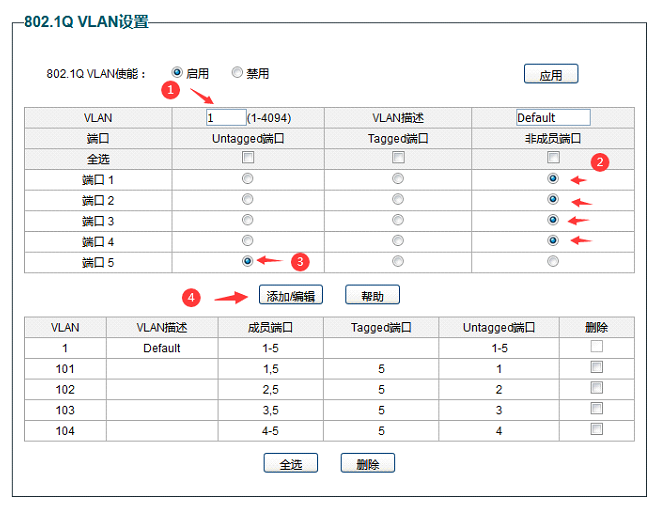657x507 pixels.
Task: Check the 全选 非成员端口 checkbox
Action: tap(553, 158)
